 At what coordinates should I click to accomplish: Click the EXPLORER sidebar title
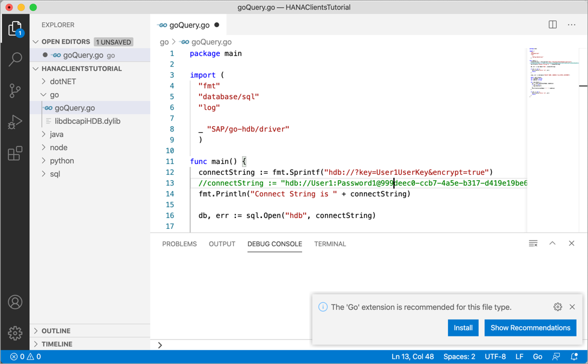(x=58, y=25)
